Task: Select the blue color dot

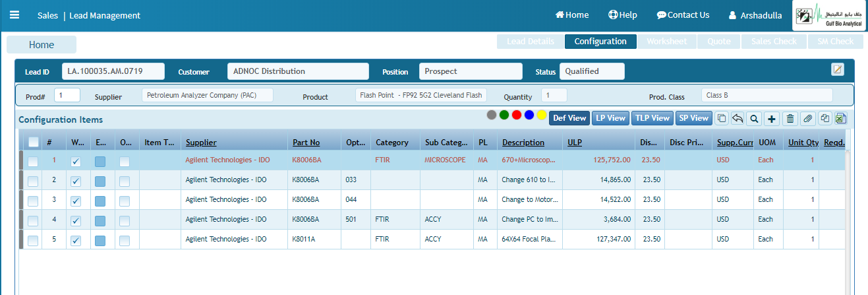Action: (529, 115)
